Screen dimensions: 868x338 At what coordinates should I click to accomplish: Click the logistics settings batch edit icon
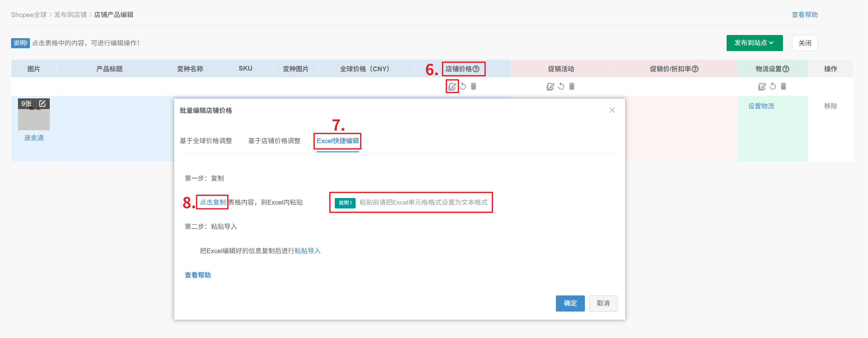(x=762, y=86)
